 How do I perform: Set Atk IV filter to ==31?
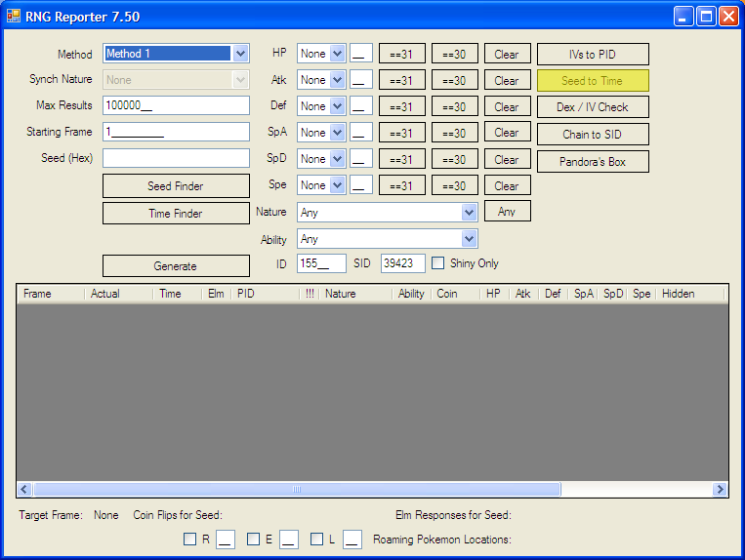(401, 81)
